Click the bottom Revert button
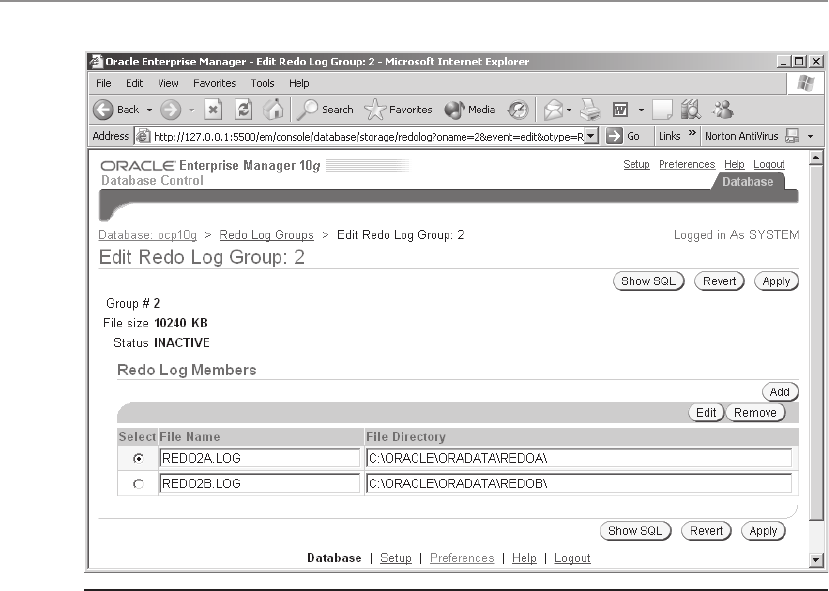829x591 pixels. pos(706,531)
